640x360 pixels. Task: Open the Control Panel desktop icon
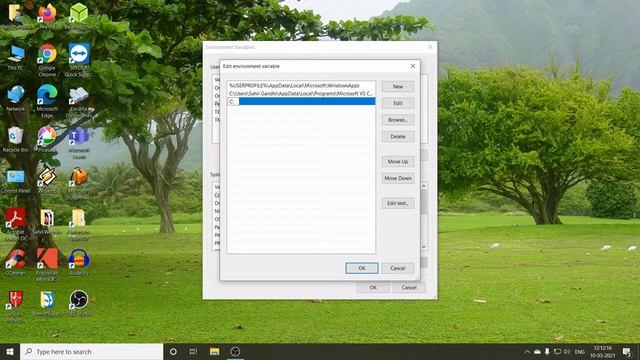click(x=16, y=180)
